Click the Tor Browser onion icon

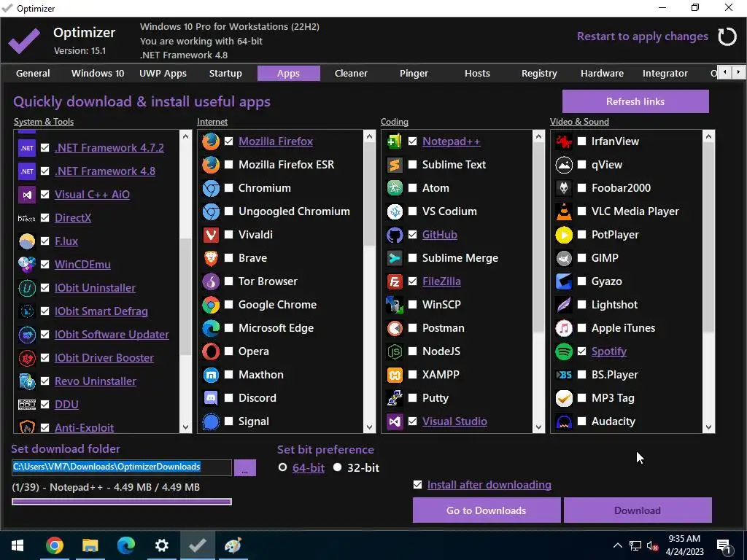pos(211,281)
